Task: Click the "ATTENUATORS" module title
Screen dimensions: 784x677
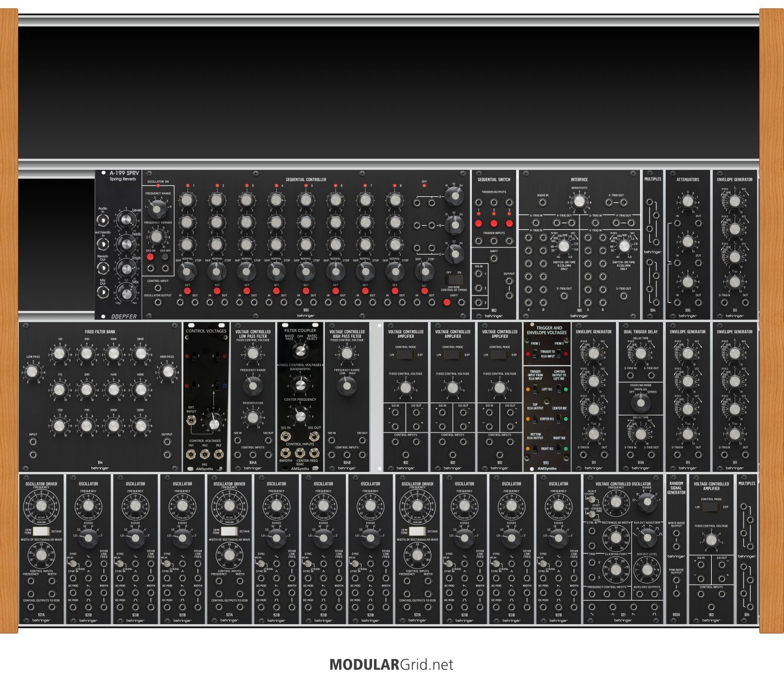Action: click(x=688, y=179)
